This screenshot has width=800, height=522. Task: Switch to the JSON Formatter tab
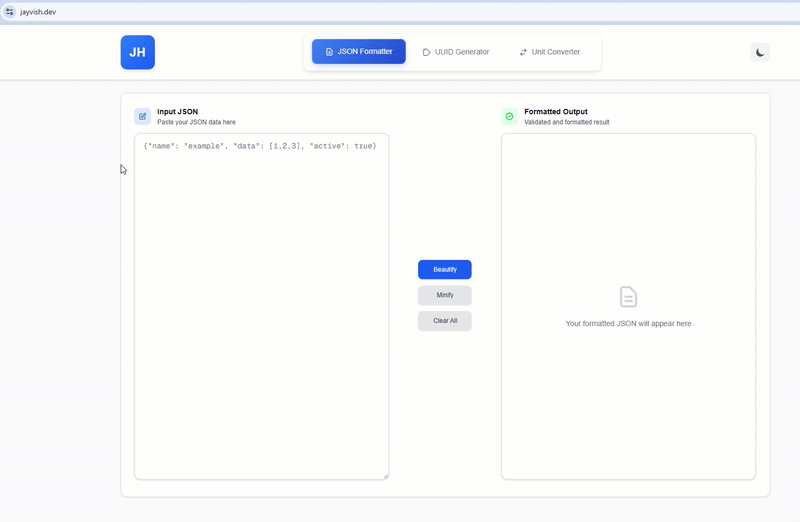[358, 52]
